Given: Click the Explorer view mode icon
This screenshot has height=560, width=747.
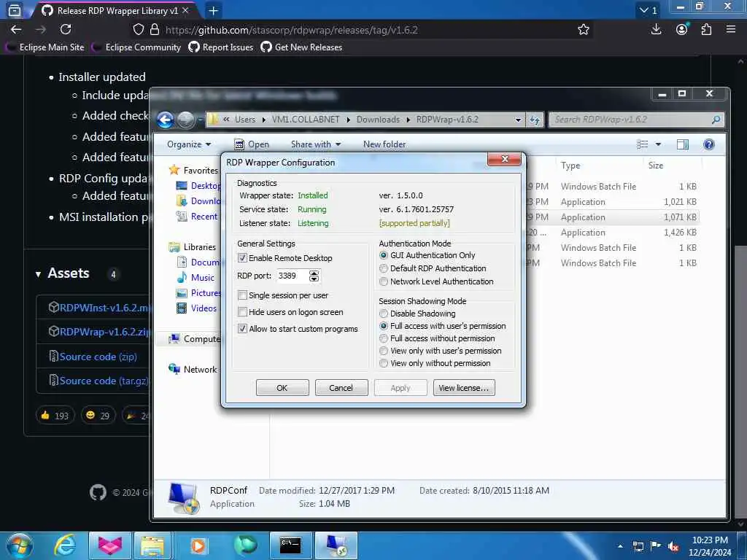Looking at the screenshot, I should click(643, 144).
